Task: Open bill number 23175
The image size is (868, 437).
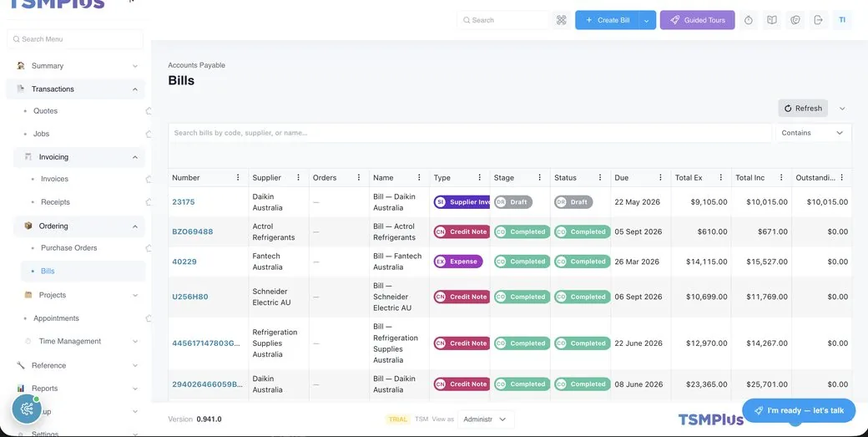Action: click(x=184, y=202)
